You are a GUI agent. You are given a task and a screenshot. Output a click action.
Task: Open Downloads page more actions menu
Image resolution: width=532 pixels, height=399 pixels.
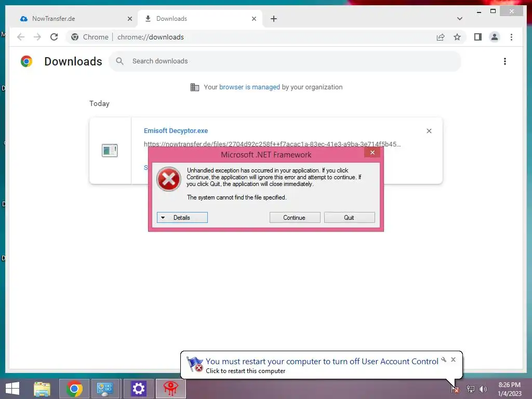click(x=505, y=61)
